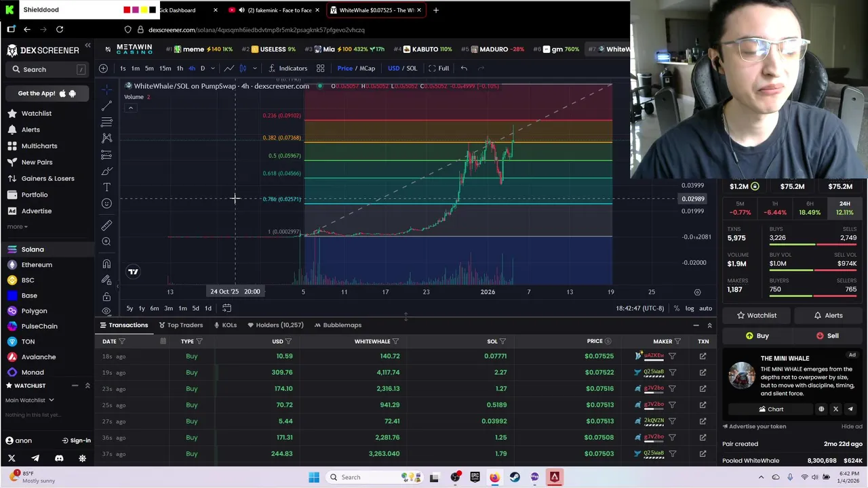The image size is (868, 488).
Task: Click 'Hide ad' link
Action: click(x=852, y=426)
